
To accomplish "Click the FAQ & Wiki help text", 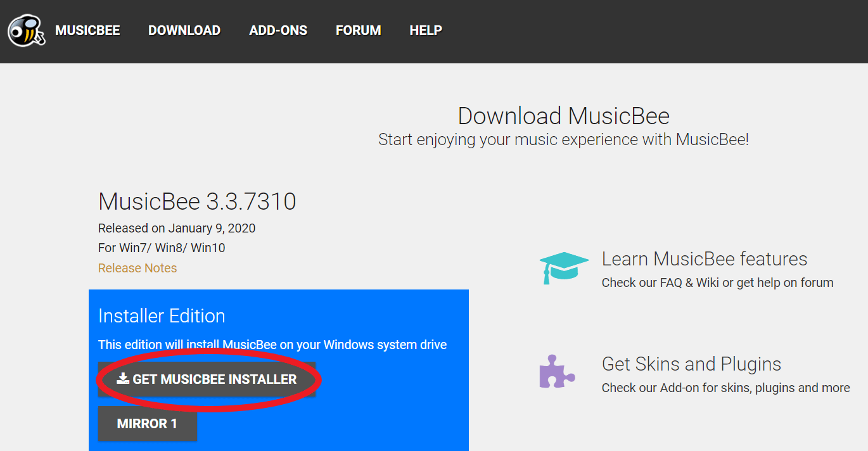I will (x=717, y=283).
